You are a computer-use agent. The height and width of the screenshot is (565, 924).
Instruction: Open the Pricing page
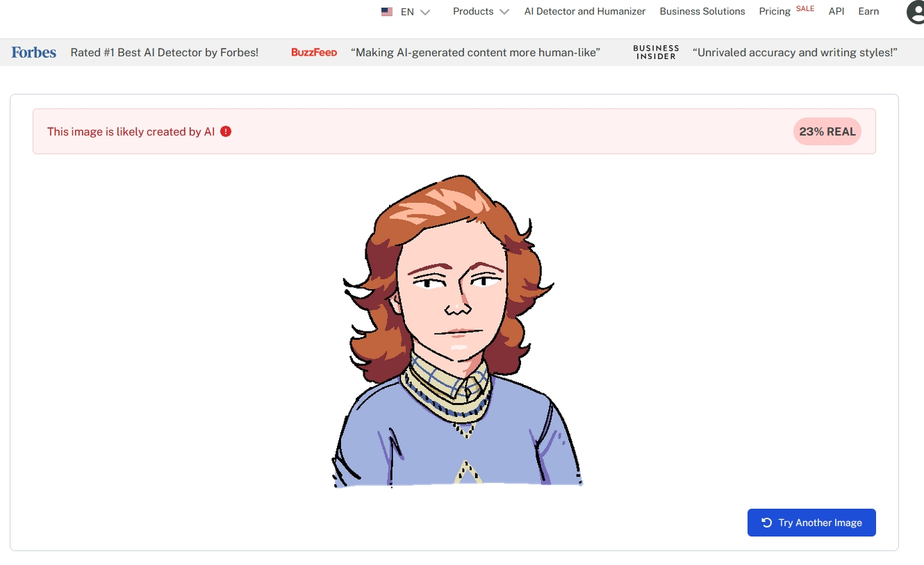(775, 12)
